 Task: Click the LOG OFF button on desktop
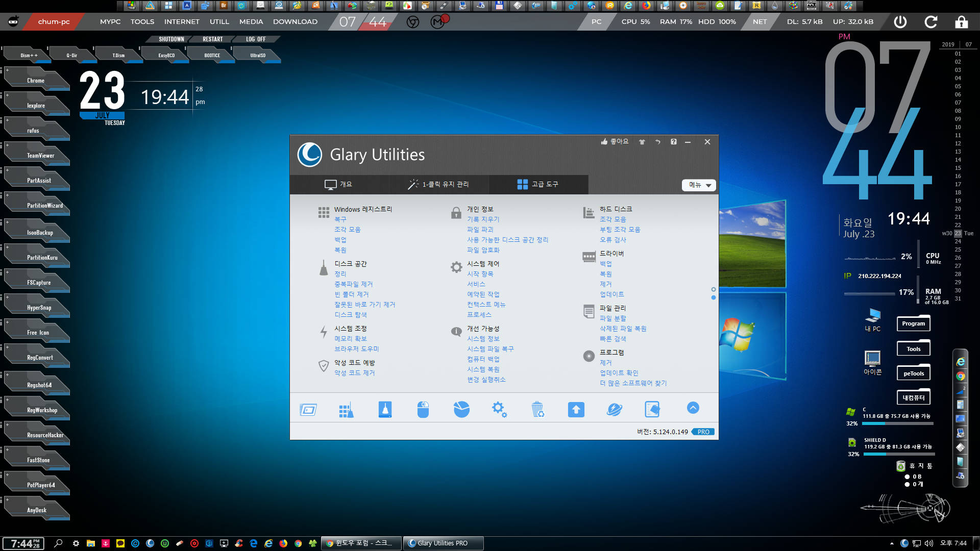click(x=256, y=39)
